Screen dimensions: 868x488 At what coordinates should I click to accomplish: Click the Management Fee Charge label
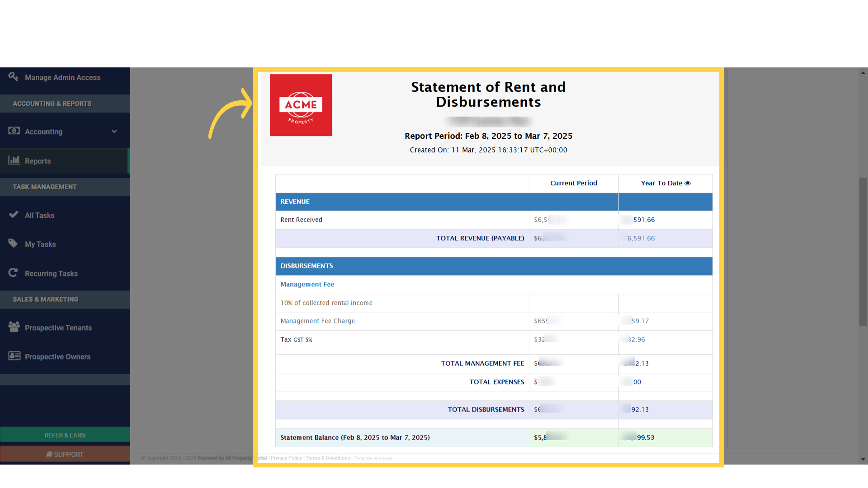pos(317,321)
